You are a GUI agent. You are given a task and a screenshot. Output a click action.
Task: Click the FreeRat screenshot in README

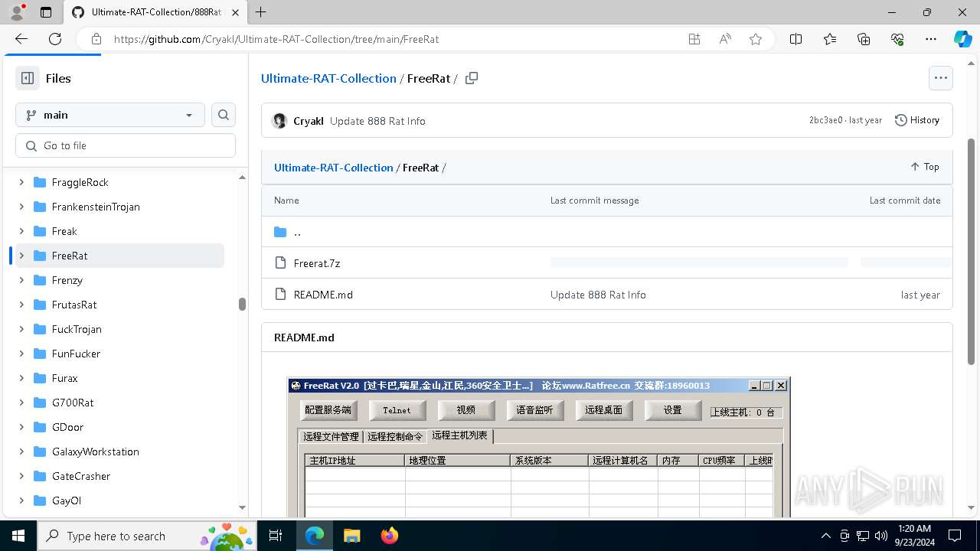[539, 447]
